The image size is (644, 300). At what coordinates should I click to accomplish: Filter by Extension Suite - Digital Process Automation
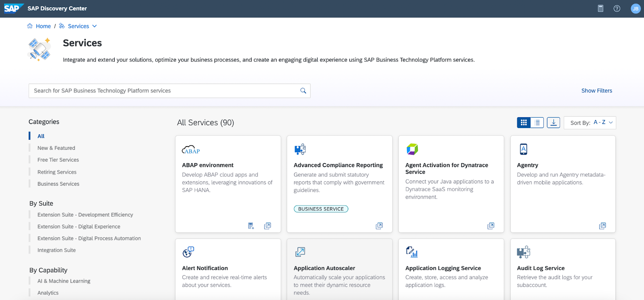[x=89, y=238]
